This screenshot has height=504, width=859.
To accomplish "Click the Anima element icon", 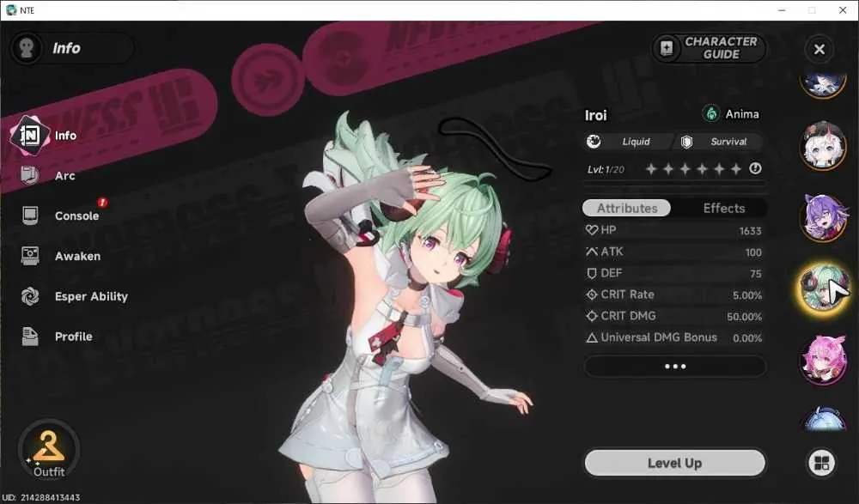I will 711,113.
